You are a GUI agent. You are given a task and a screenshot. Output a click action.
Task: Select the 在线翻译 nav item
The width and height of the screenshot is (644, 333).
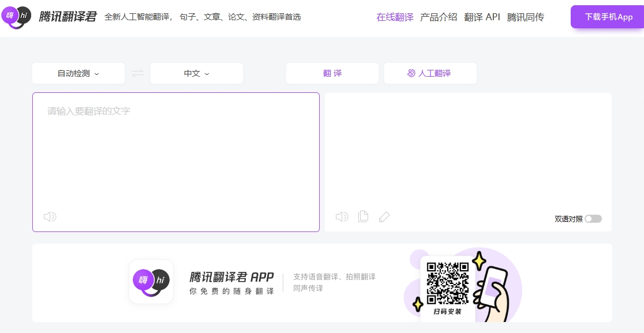(x=395, y=17)
